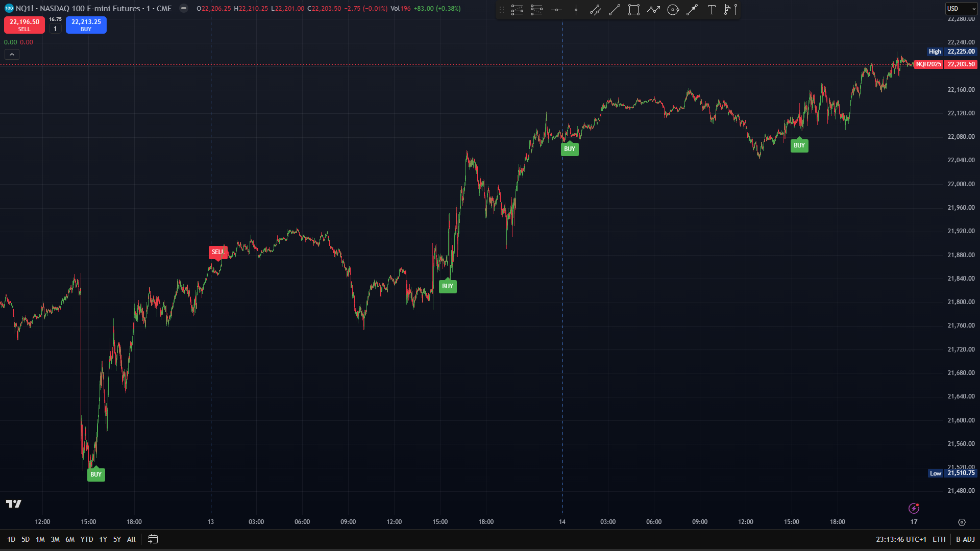
Task: Click the Vol 196 readout
Action: click(x=401, y=9)
